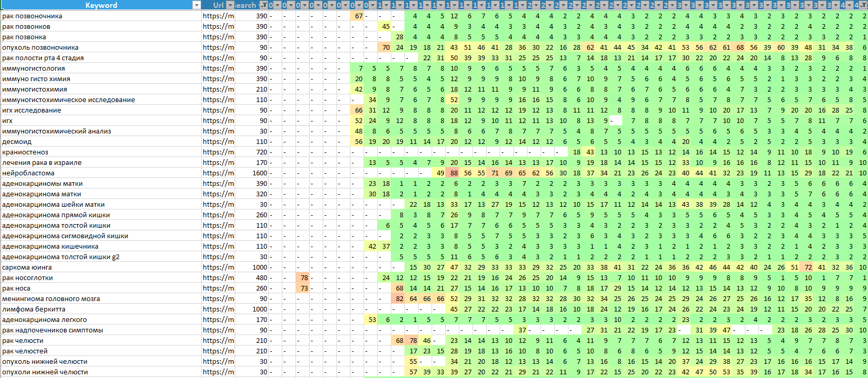The height and width of the screenshot is (378, 868).
Task: Select the 67 cell in рак позвоночника row
Action: pyautogui.click(x=358, y=16)
